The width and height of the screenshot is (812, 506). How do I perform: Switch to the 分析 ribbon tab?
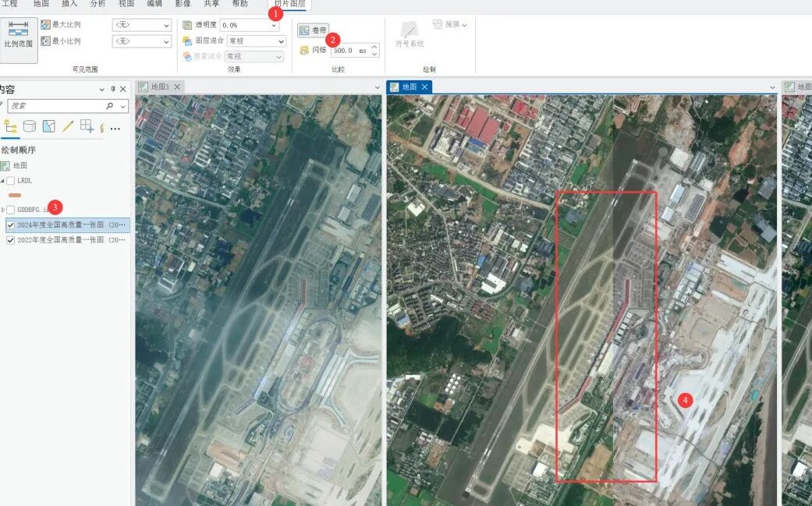click(x=98, y=4)
